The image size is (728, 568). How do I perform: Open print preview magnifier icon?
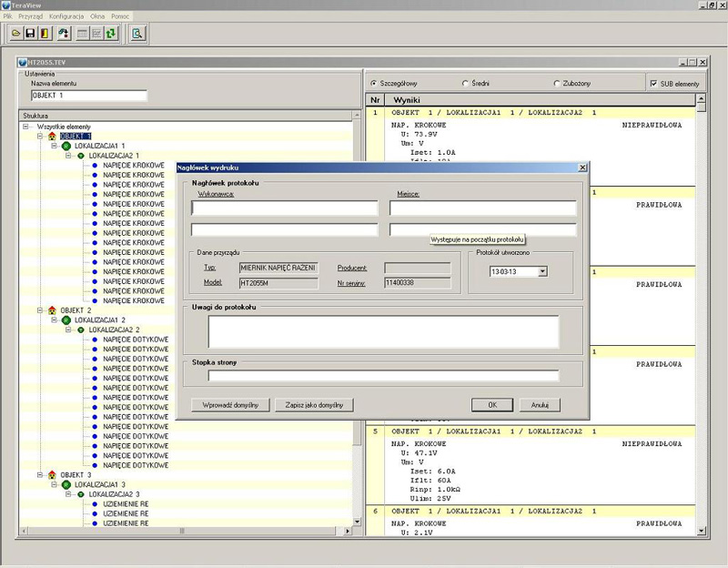137,34
